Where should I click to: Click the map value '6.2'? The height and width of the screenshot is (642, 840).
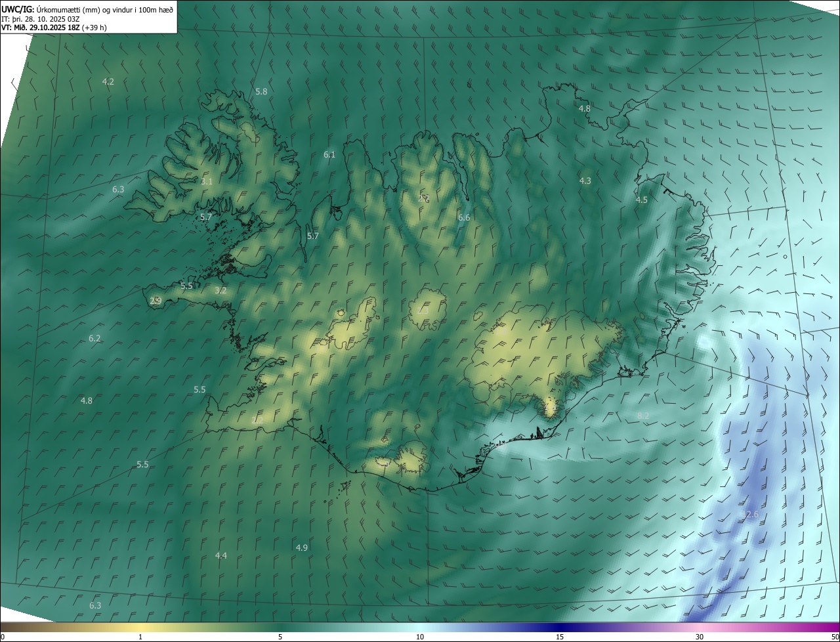click(94, 339)
